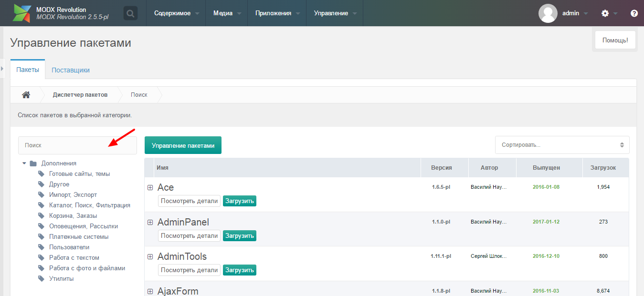
Task: Select the Работа с текстом category
Action: pyautogui.click(x=74, y=258)
